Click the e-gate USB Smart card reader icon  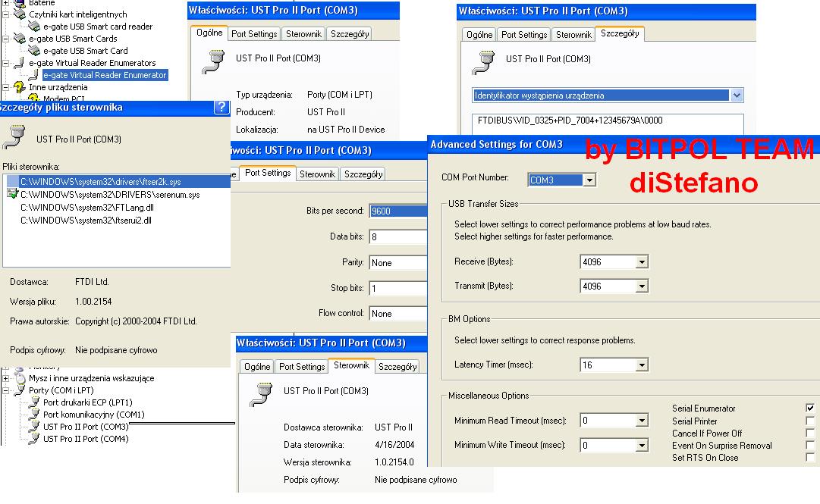pos(34,26)
